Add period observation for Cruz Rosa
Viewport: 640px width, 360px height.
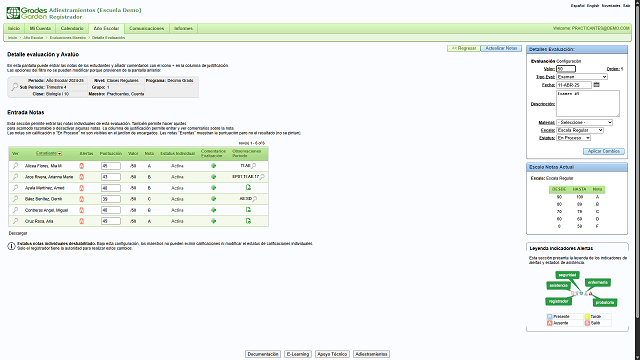(248, 221)
